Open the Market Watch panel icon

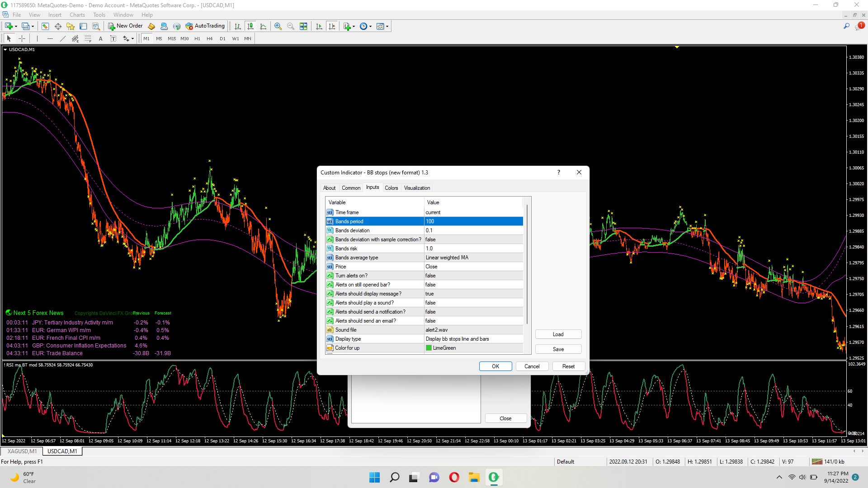click(45, 26)
